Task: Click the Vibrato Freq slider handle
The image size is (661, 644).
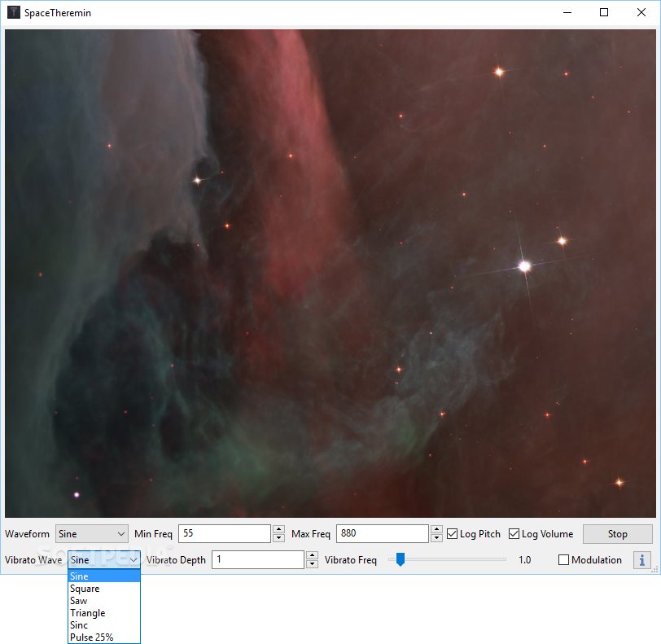Action: [401, 559]
